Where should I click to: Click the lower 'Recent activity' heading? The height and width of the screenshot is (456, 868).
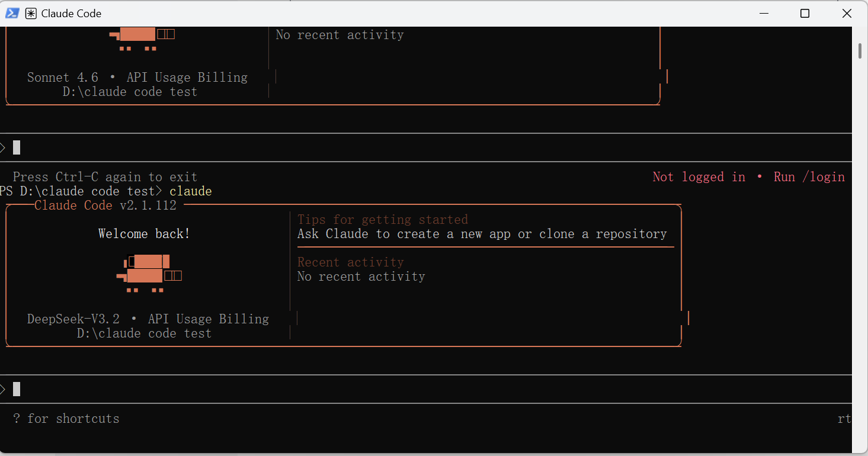coord(351,262)
